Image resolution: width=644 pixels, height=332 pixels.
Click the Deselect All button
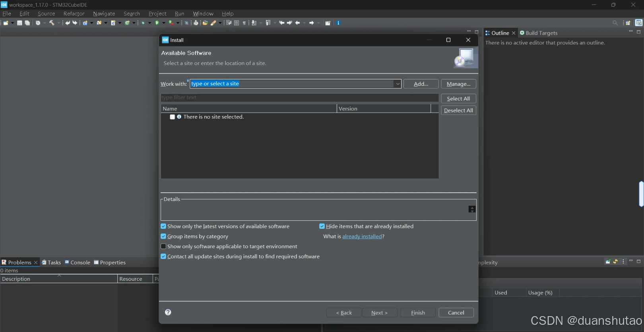pyautogui.click(x=458, y=110)
